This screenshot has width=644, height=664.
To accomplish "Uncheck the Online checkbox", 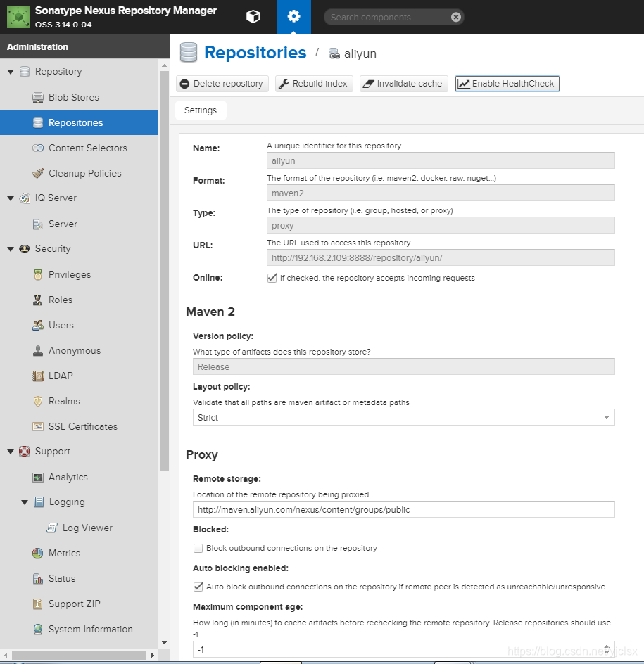I will [x=272, y=278].
